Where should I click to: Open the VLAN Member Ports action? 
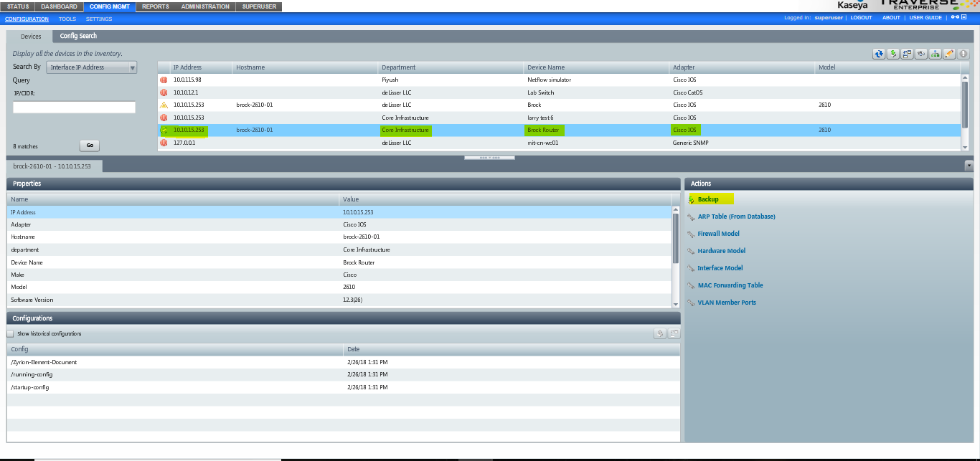click(x=727, y=303)
